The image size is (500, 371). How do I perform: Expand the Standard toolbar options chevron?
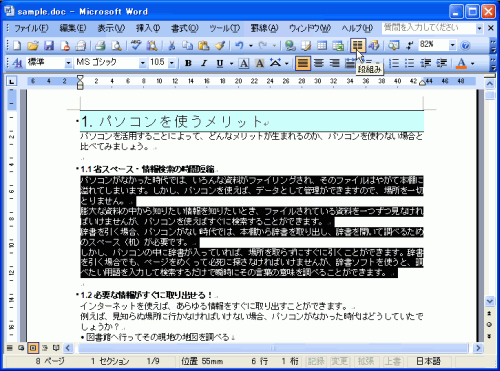pos(493,45)
